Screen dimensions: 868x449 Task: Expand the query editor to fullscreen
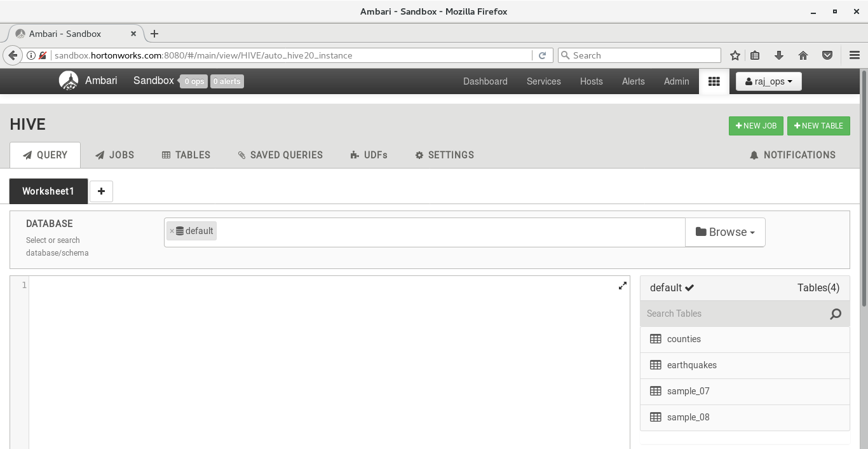point(623,286)
